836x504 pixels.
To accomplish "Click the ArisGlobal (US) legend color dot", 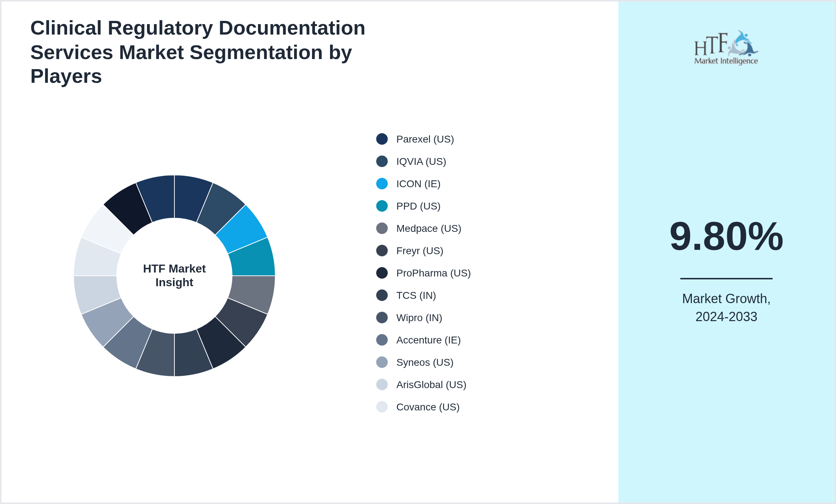I will [382, 384].
